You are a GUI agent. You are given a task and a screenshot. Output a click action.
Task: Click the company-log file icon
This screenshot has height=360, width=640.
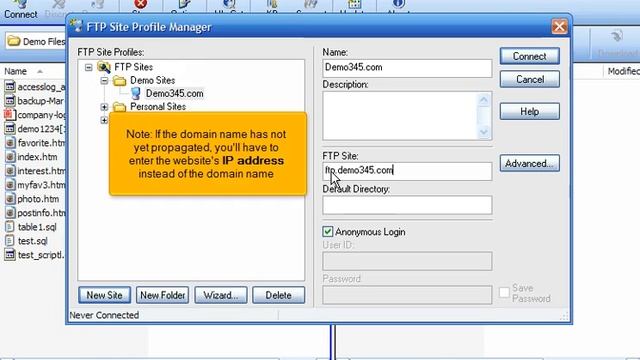[10, 115]
